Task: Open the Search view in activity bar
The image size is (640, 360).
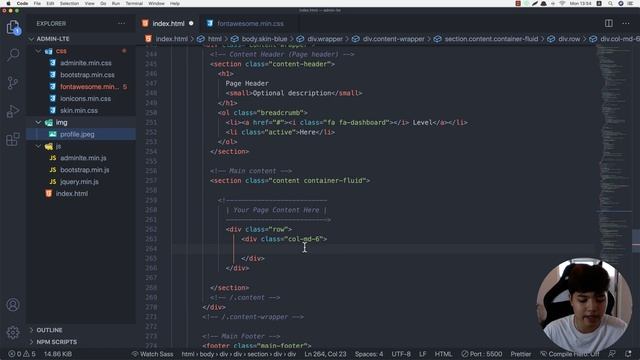Action: point(13,55)
